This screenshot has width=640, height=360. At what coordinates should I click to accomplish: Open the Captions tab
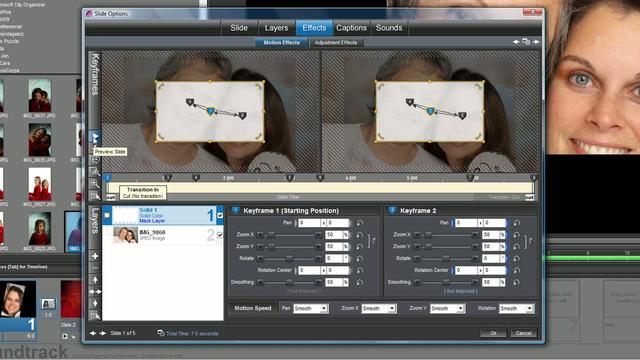(x=351, y=28)
